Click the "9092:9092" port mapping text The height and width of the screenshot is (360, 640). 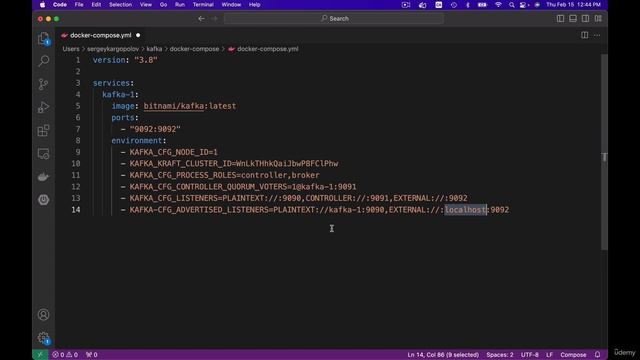(x=155, y=129)
